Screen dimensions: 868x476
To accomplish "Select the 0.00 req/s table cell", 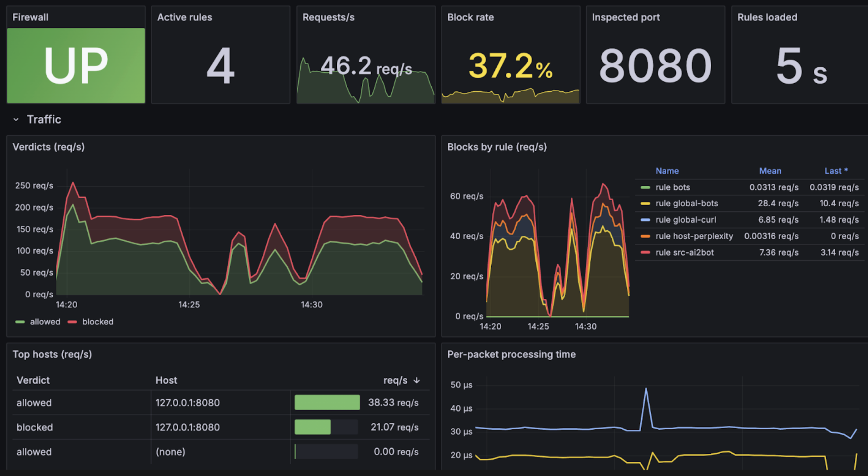I will (x=396, y=451).
